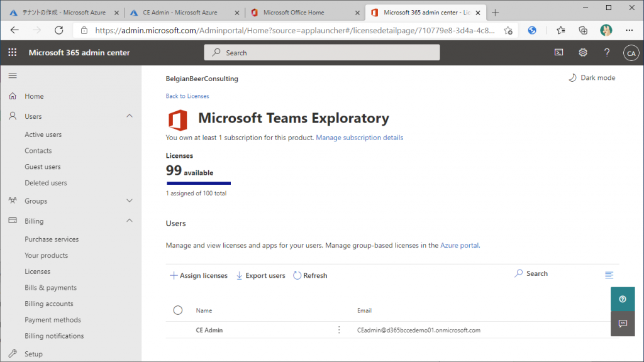
Task: Open Contacts in sidebar
Action: point(38,151)
